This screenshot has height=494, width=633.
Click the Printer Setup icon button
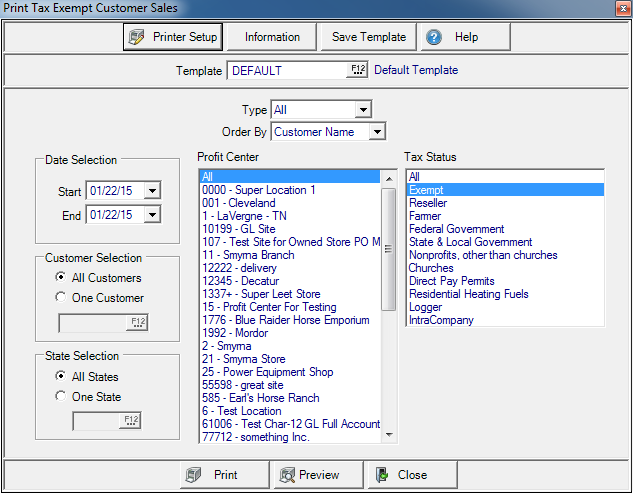click(138, 37)
